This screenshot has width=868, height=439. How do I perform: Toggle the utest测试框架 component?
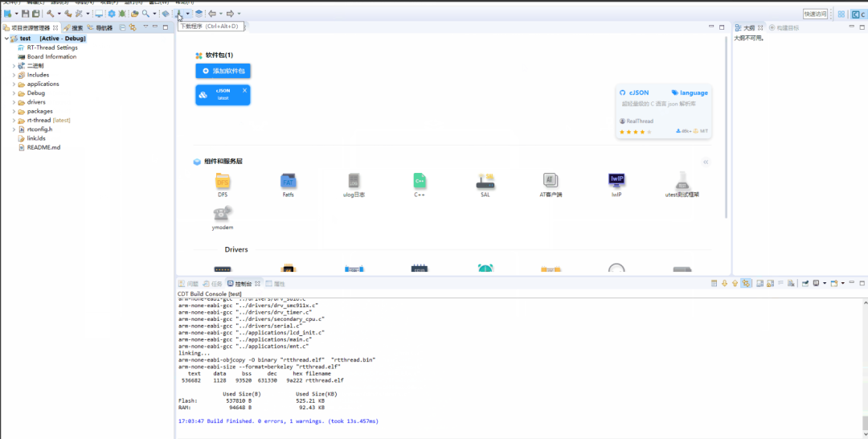pos(682,181)
